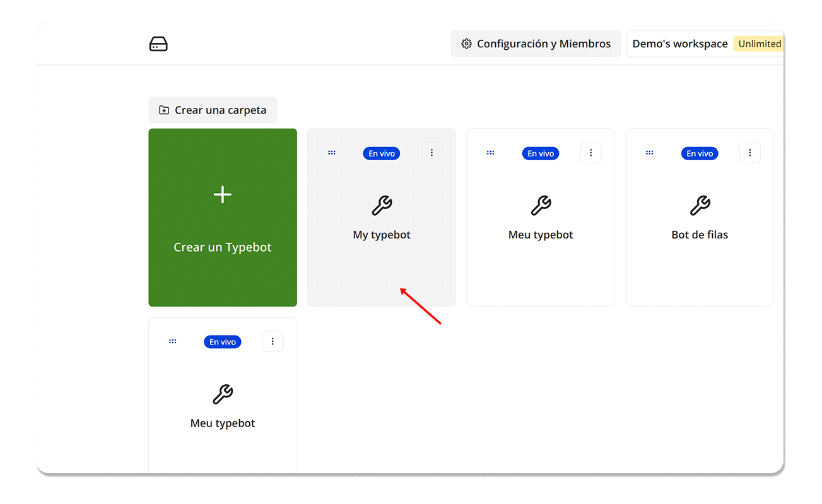
Task: Expand three-dot menu of Meu typebot beside Bot de filas
Action: click(590, 153)
